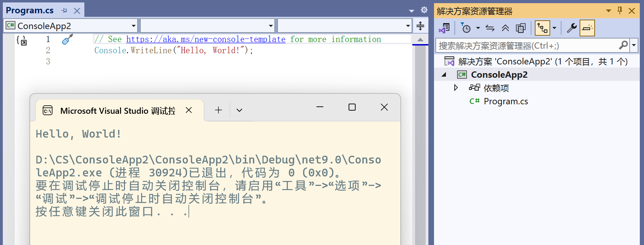
Task: Toggle Preview Selected Items button
Action: 587,28
